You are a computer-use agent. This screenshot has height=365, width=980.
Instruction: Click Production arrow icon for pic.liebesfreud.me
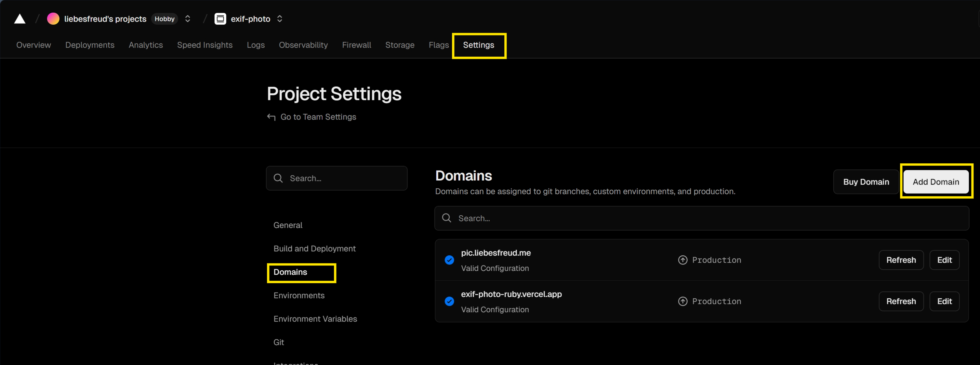[683, 260]
